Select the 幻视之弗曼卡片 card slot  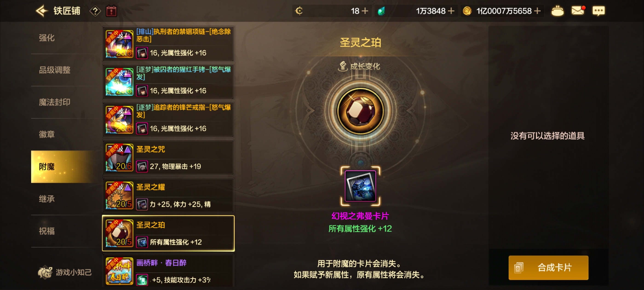[x=360, y=186]
